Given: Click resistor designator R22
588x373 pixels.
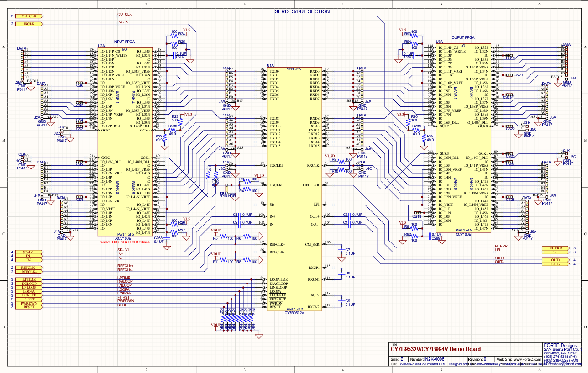Looking at the screenshot, I should 158,137.
